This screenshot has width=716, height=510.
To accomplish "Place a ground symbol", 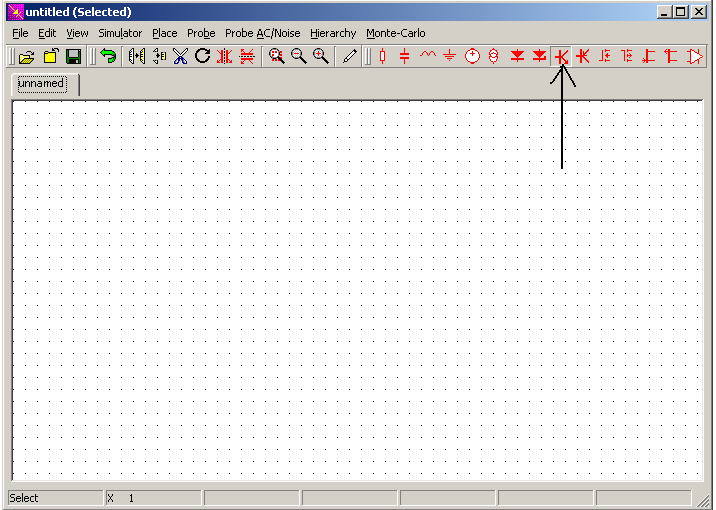I will 450,57.
